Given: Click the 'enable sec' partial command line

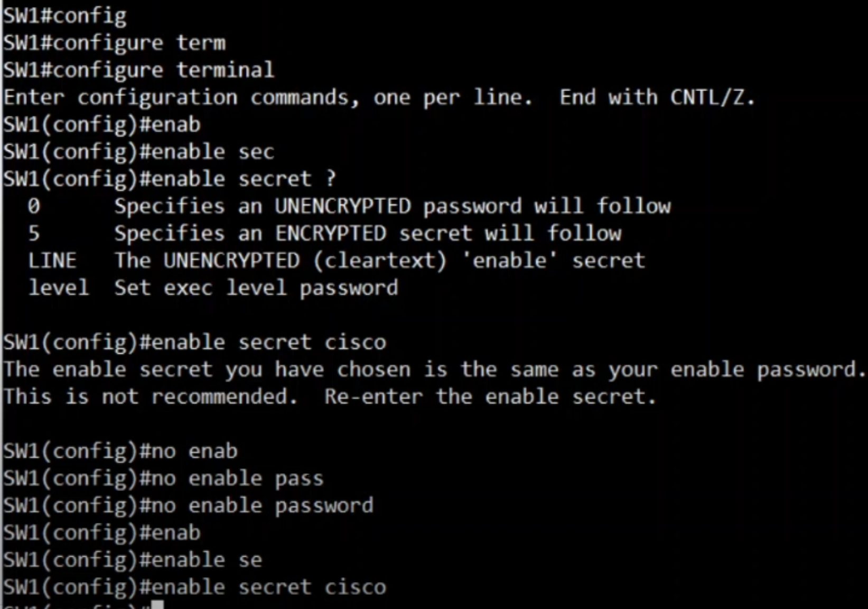Looking at the screenshot, I should pos(139,152).
